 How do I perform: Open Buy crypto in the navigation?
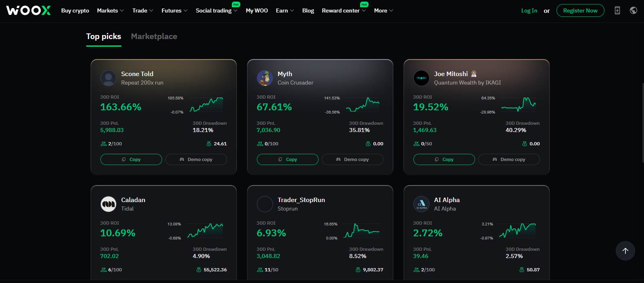[75, 10]
